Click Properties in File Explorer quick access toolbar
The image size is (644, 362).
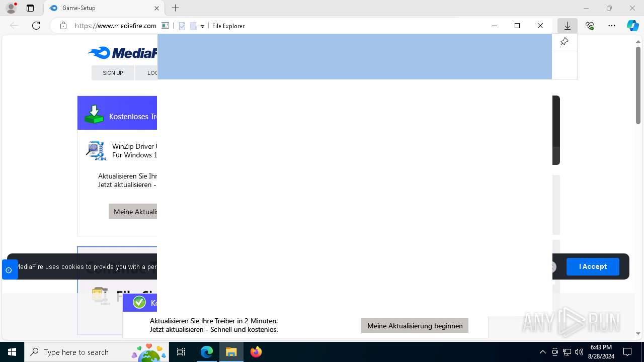182,26
